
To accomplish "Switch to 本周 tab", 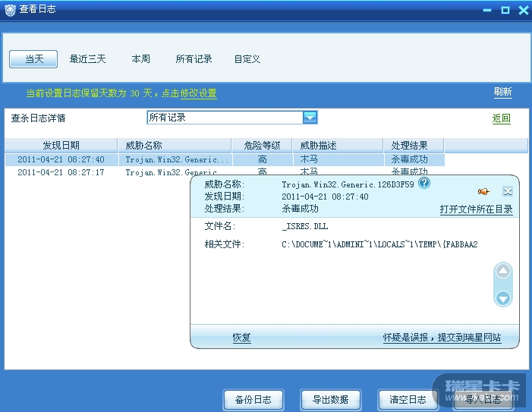I will 141,59.
